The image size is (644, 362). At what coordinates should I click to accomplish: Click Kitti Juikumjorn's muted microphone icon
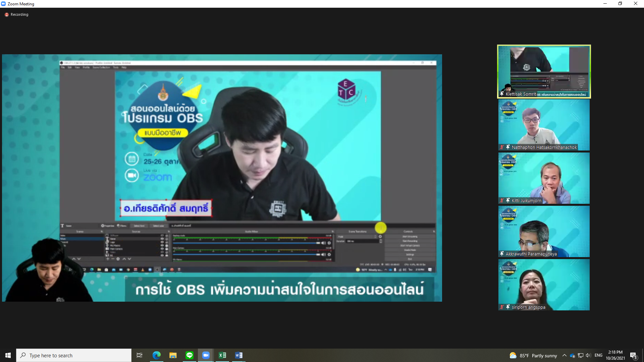tap(502, 200)
